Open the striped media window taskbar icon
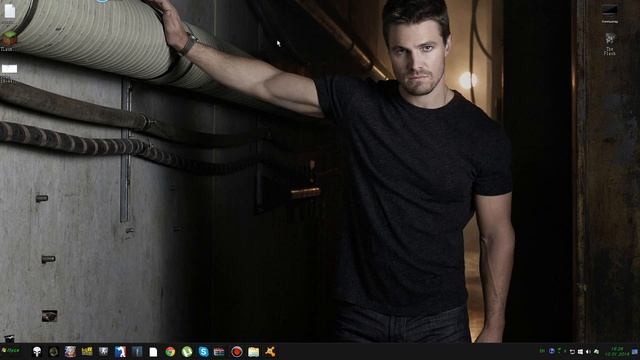640x360 pixels. [219, 351]
